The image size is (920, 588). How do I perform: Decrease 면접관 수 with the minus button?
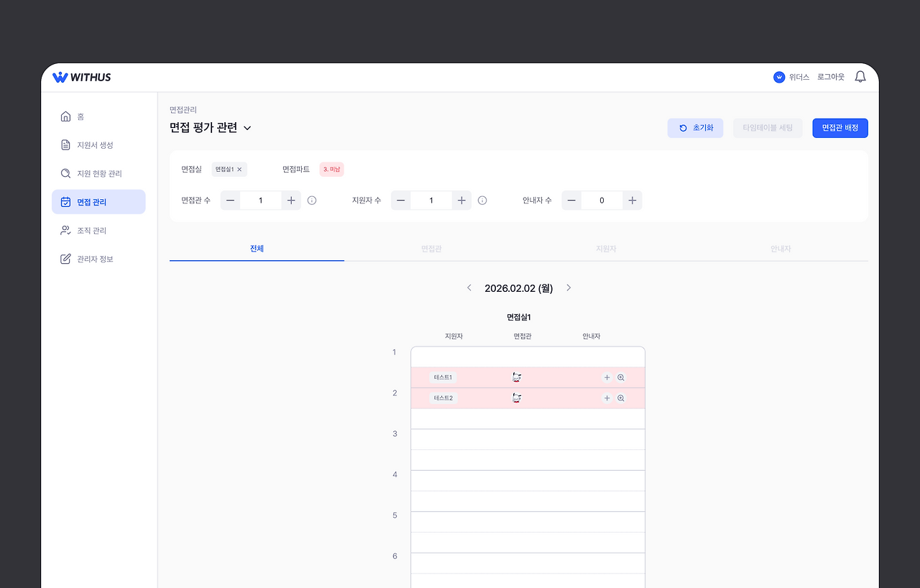(x=230, y=201)
